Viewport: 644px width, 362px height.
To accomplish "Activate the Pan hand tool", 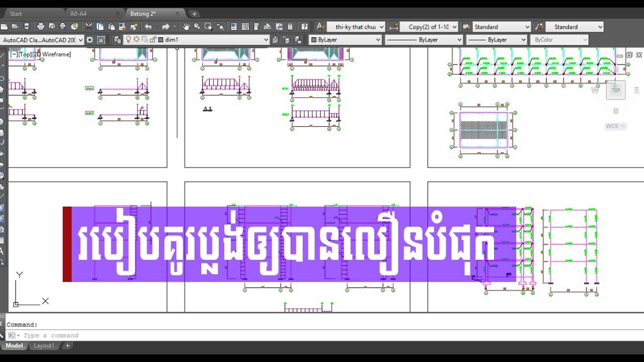I will (186, 27).
